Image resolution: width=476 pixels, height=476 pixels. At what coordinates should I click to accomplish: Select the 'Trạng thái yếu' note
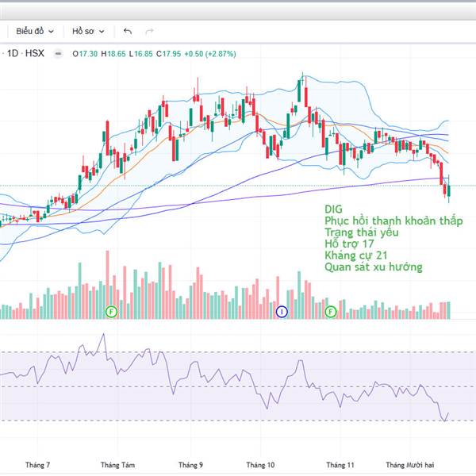362,232
